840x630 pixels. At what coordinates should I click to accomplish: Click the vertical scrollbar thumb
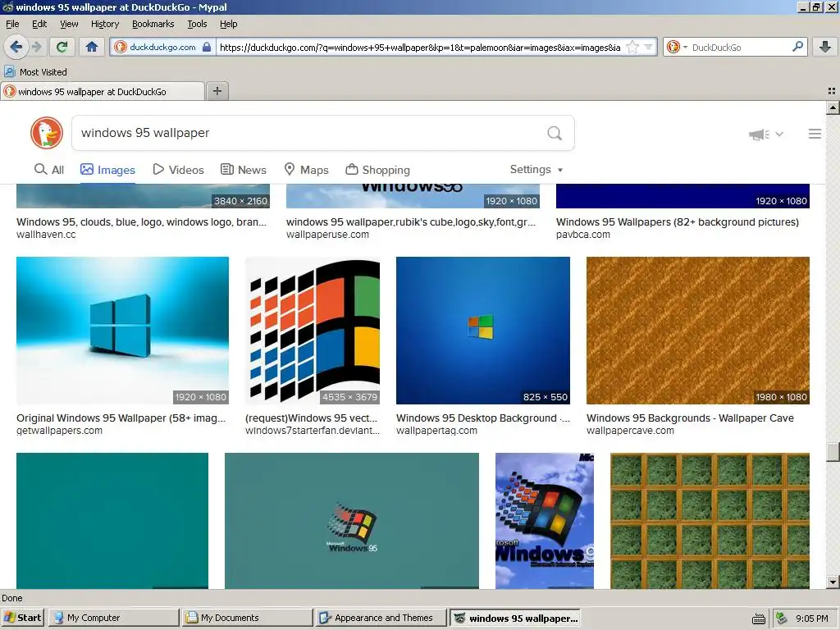coord(833,451)
